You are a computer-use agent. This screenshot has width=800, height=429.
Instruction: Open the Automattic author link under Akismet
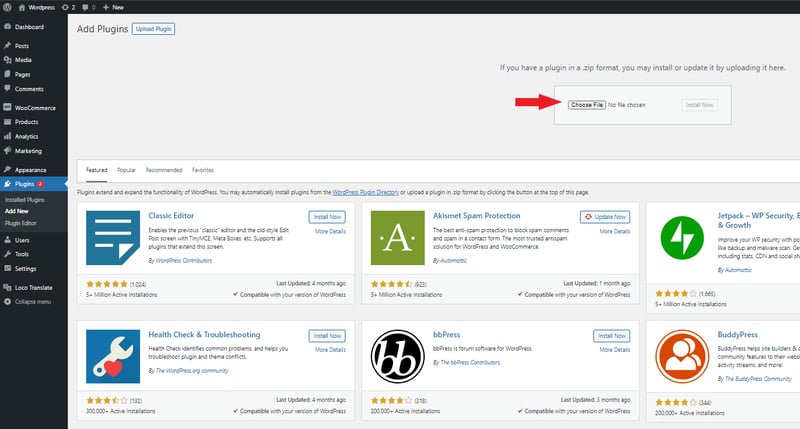coord(453,261)
